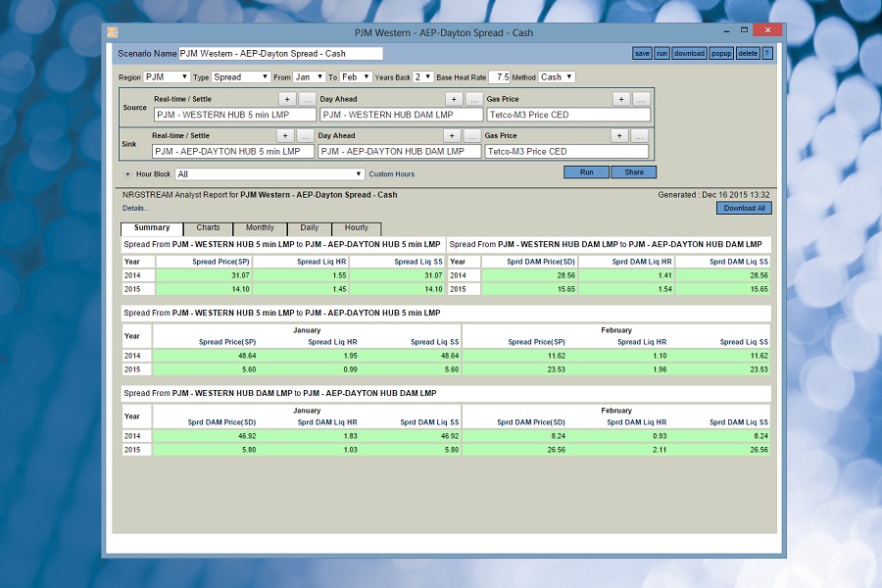The width and height of the screenshot is (882, 588).
Task: Click the 2014 Spread Price cell 31.07
Action: (204, 275)
